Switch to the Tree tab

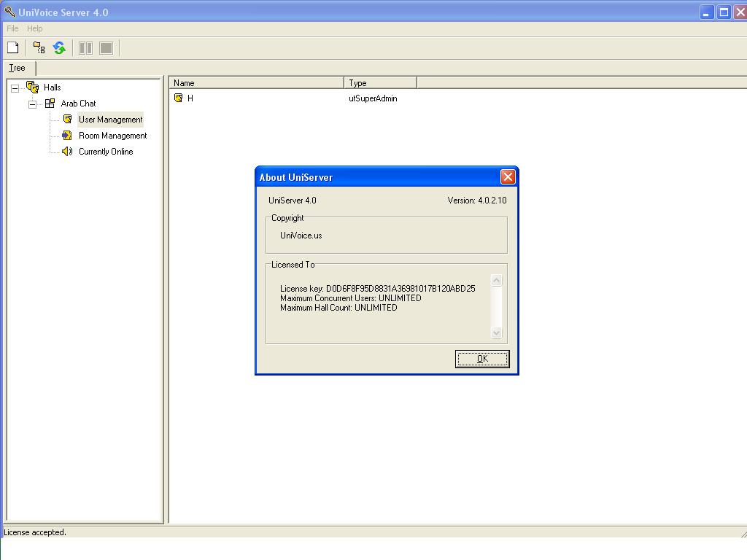18,68
